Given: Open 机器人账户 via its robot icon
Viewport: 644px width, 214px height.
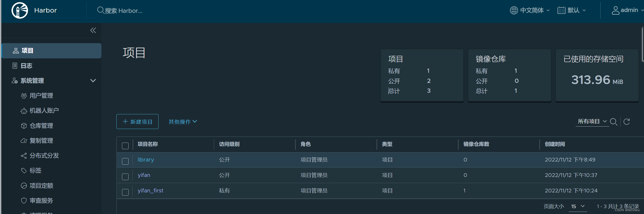Looking at the screenshot, I should pyautogui.click(x=24, y=111).
